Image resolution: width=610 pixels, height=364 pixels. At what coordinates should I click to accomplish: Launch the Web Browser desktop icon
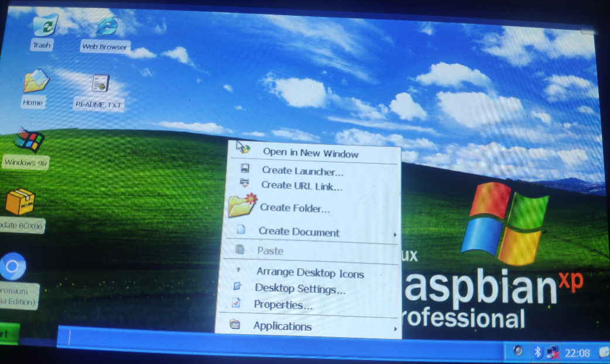[x=104, y=26]
